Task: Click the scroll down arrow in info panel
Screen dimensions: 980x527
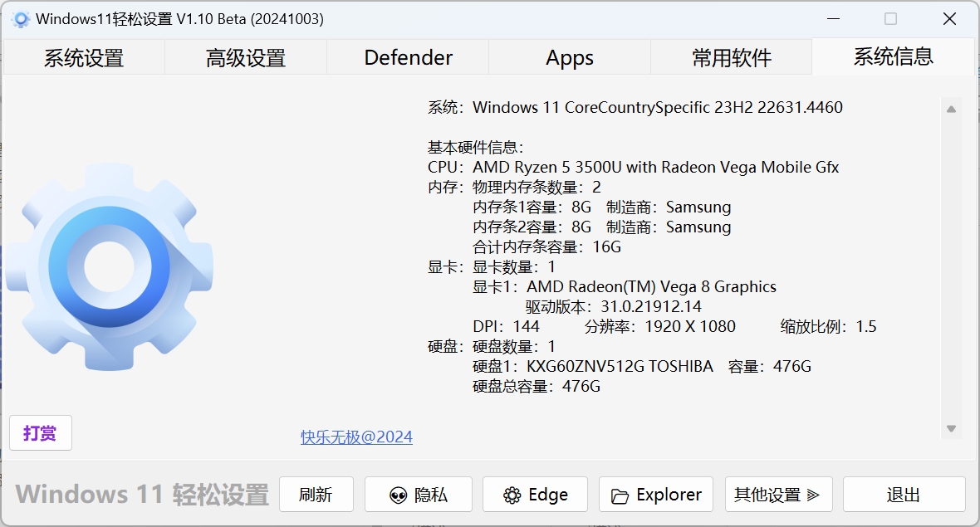Action: pos(952,429)
